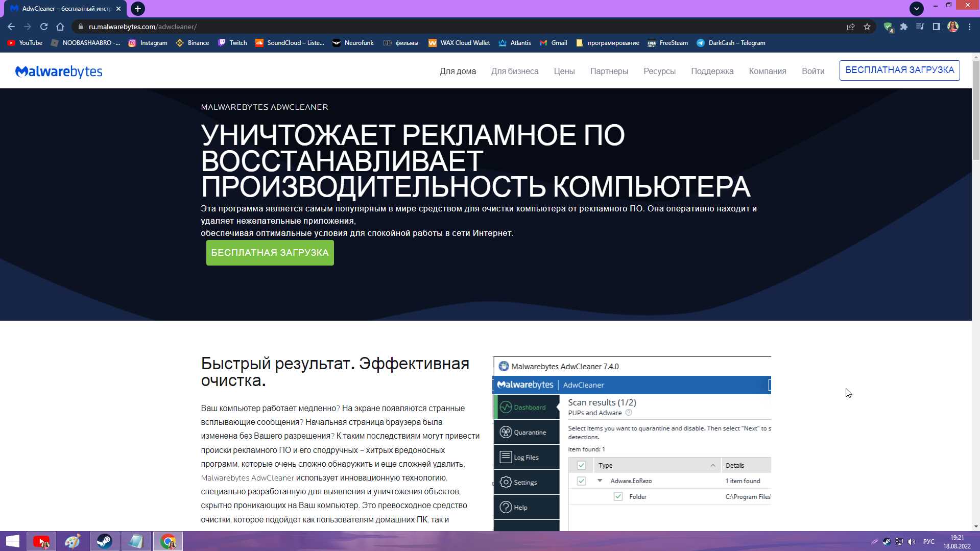This screenshot has width=980, height=551.
Task: Reload the current page
Action: pos(44,27)
